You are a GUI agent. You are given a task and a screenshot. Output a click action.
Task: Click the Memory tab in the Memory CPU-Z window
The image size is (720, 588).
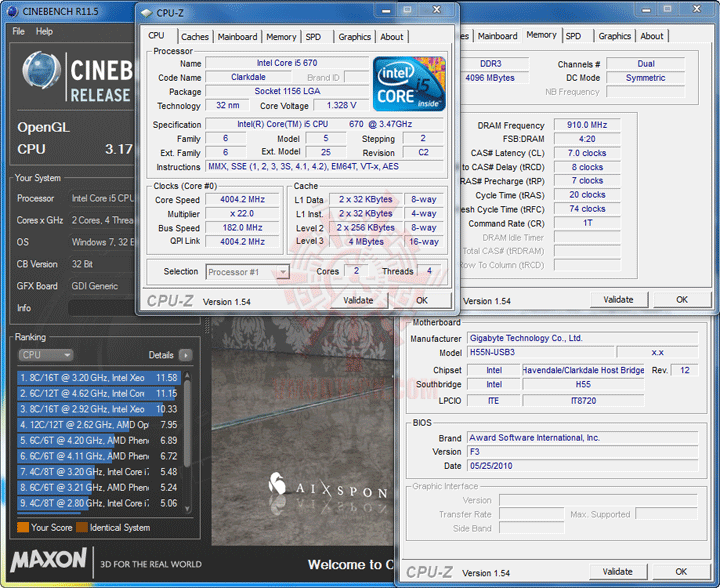541,35
